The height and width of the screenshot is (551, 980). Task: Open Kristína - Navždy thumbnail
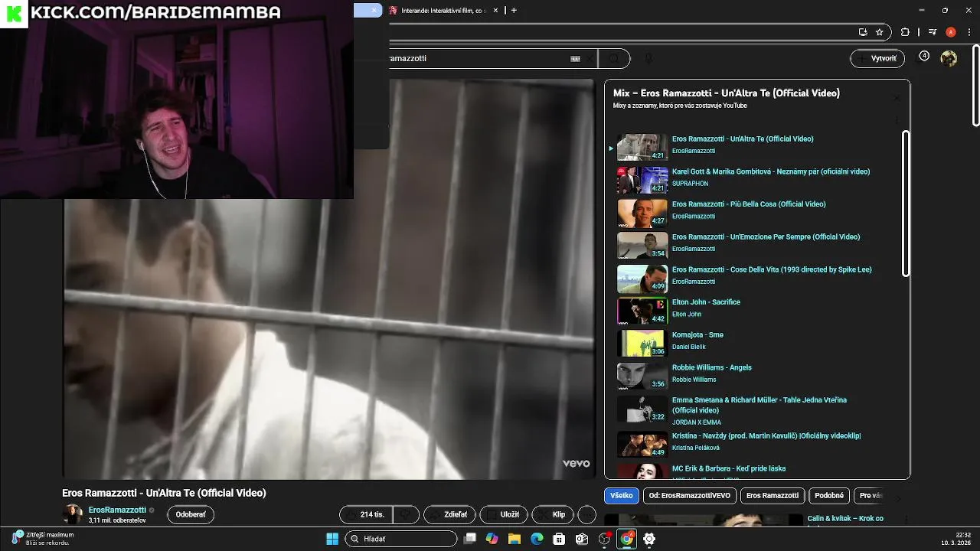(642, 445)
